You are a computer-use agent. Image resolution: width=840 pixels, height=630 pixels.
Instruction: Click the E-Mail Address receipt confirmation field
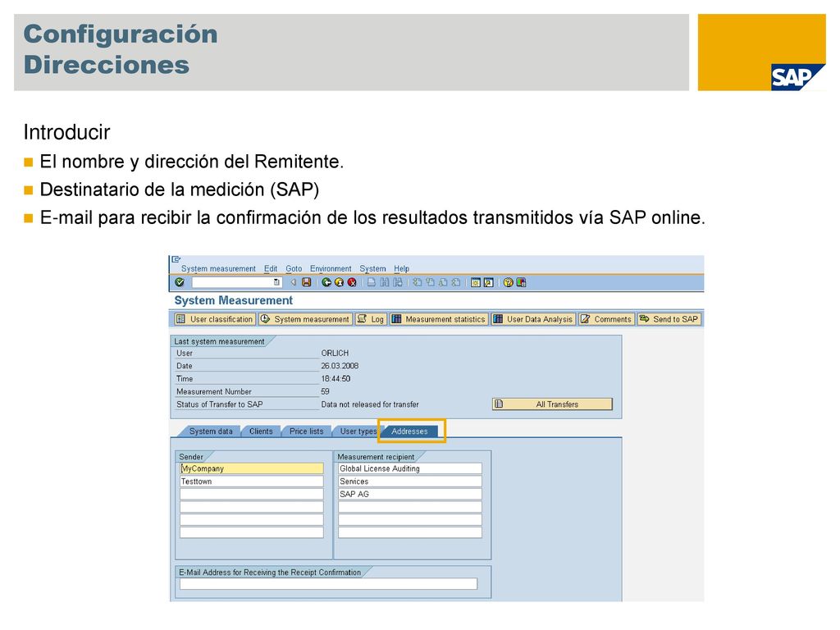(x=328, y=584)
